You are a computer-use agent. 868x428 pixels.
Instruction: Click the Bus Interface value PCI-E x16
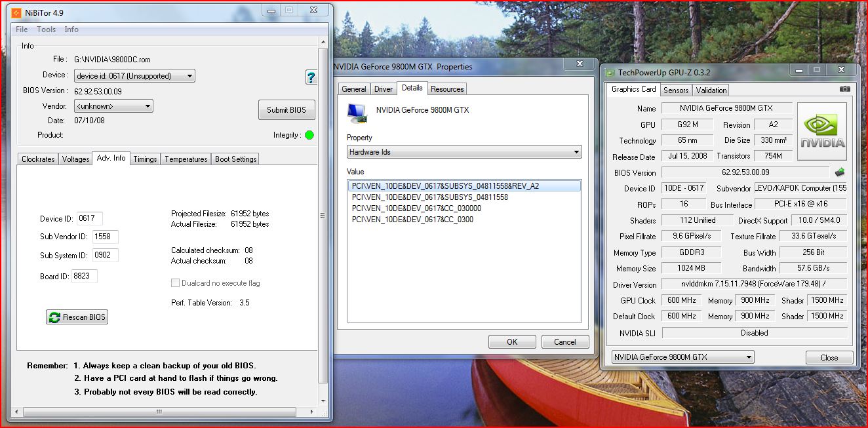coord(800,204)
